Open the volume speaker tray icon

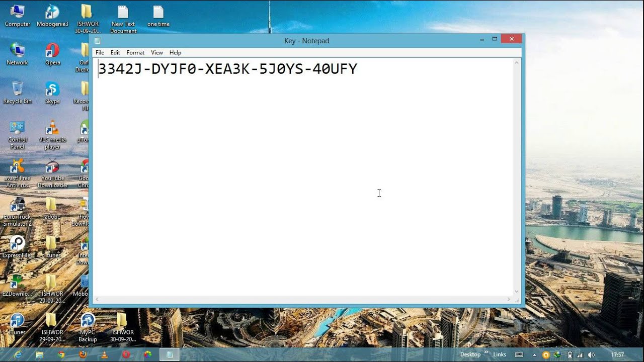590,355
